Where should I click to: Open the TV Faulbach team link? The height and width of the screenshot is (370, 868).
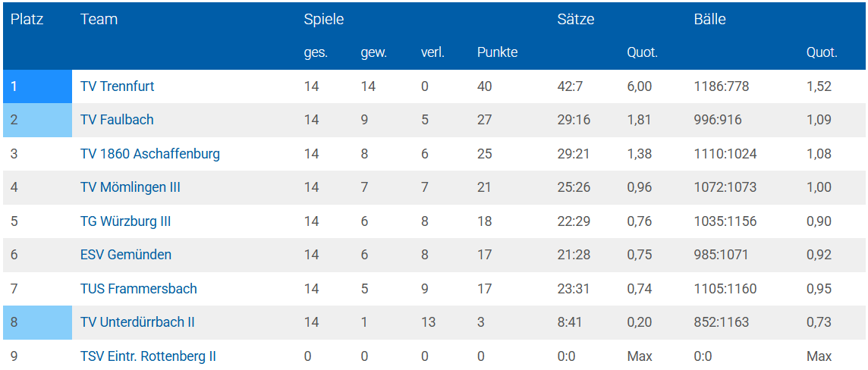click(x=115, y=120)
